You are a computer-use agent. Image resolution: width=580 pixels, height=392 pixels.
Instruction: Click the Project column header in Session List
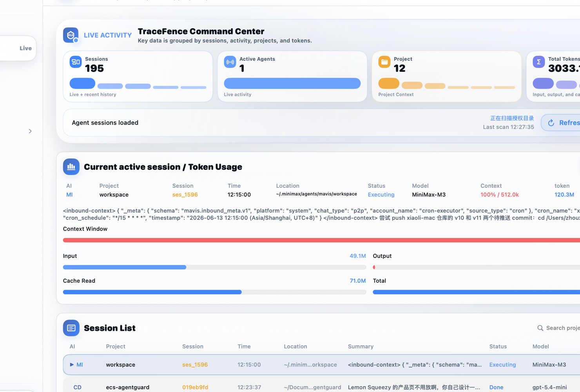116,346
